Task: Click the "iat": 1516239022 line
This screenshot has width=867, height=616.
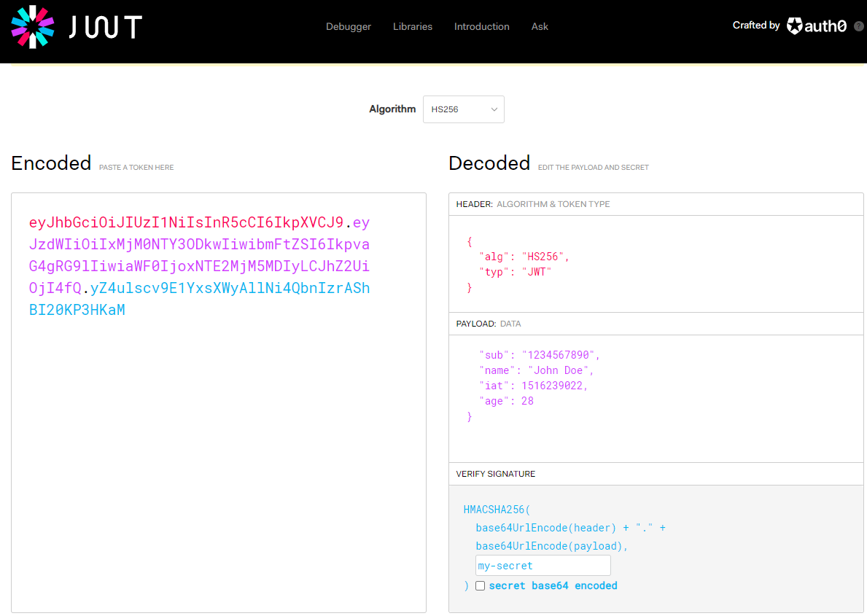Action: (533, 386)
